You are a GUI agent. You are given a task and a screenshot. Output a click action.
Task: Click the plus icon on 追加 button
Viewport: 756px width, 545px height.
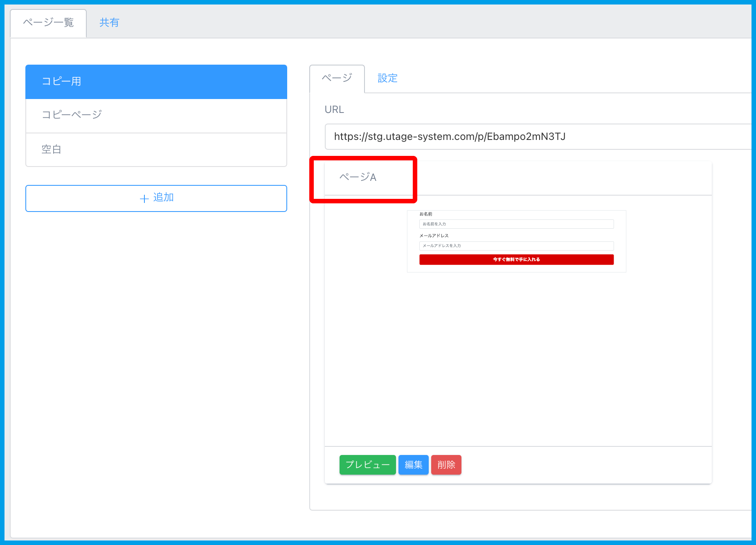pos(144,199)
